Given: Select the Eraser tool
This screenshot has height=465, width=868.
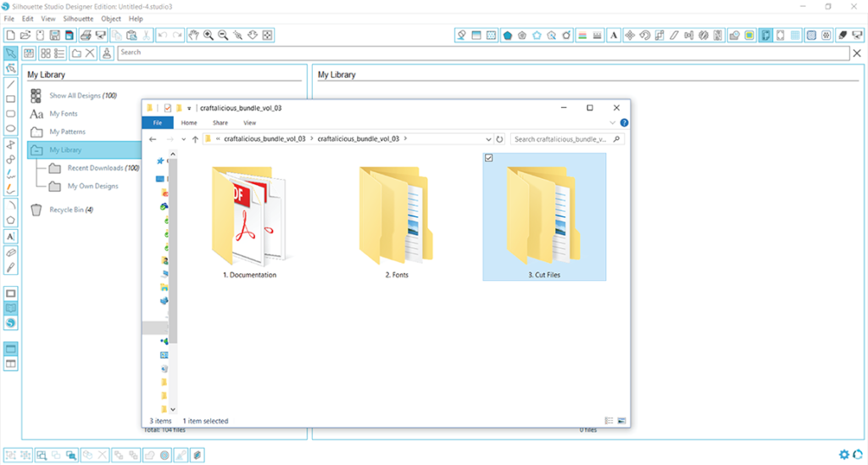Looking at the screenshot, I should click(x=10, y=252).
